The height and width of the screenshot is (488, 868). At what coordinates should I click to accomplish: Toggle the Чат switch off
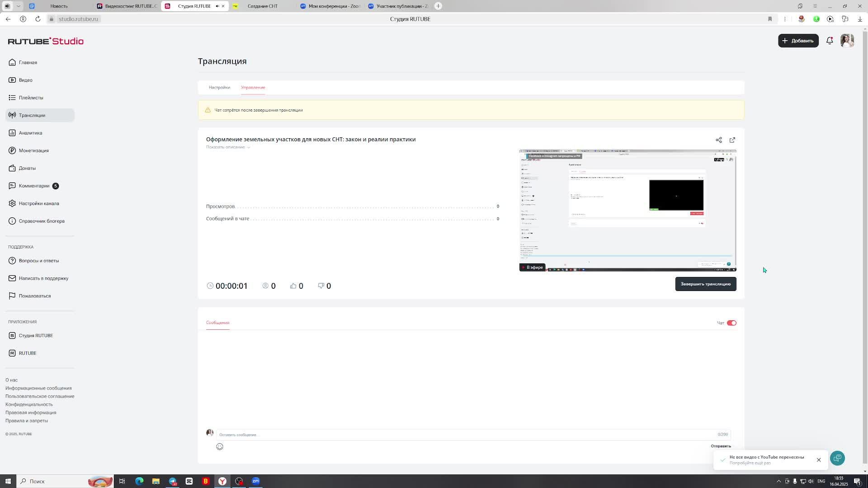click(731, 323)
